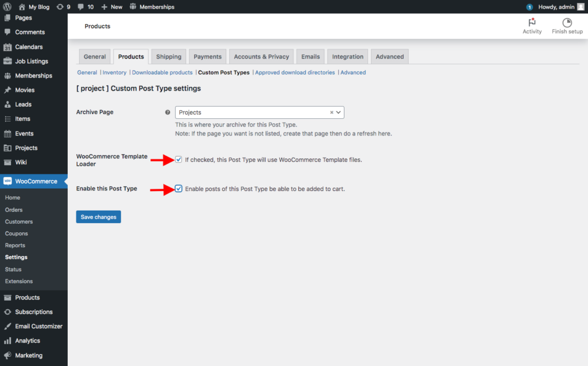This screenshot has width=588, height=366.
Task: Click the Analytics bar chart icon
Action: pos(7,341)
